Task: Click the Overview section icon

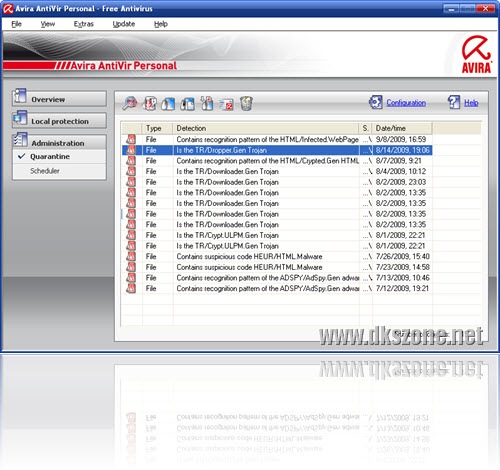Action: click(x=20, y=96)
